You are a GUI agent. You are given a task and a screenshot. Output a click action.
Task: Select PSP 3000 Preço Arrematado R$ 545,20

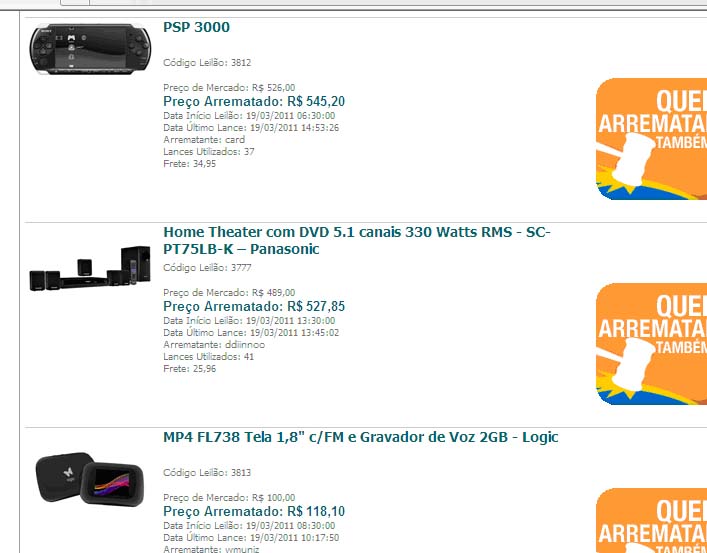(254, 101)
